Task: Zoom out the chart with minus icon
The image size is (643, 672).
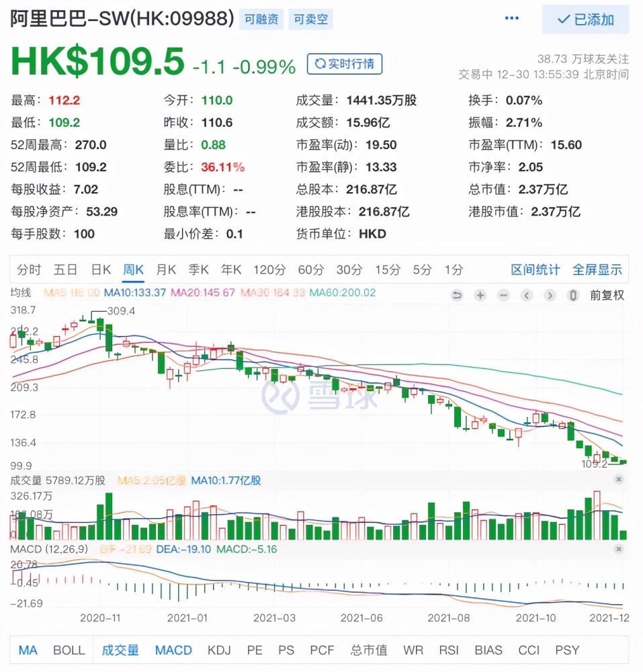Action: (504, 295)
